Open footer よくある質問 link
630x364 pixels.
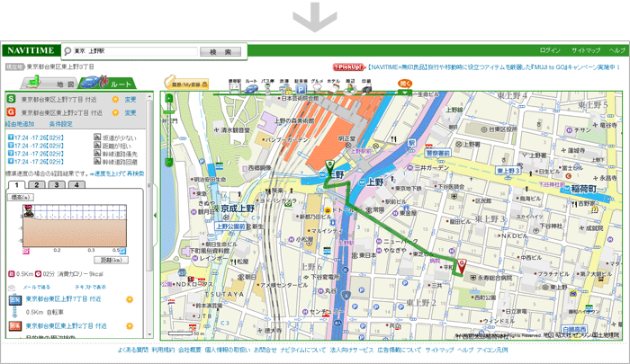tap(132, 350)
